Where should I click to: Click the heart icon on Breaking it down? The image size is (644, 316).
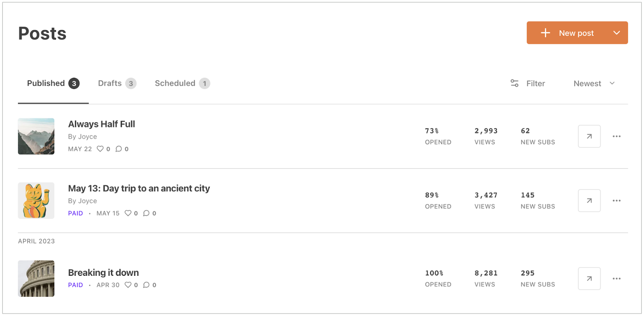click(128, 285)
